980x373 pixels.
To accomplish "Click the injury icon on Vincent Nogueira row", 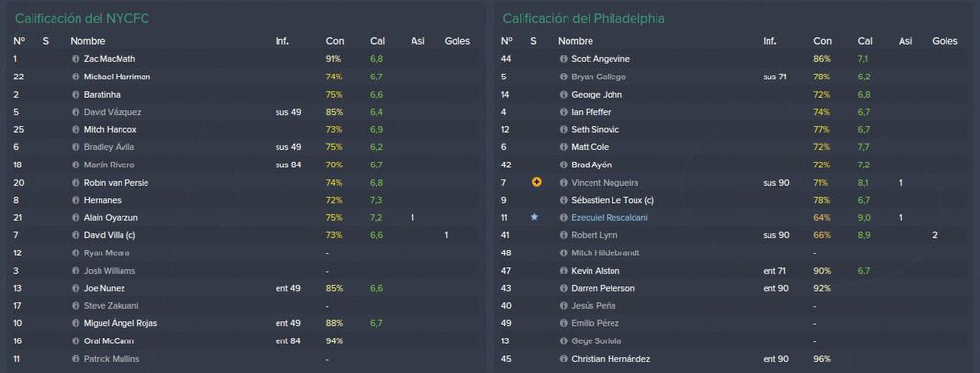I will point(536,183).
